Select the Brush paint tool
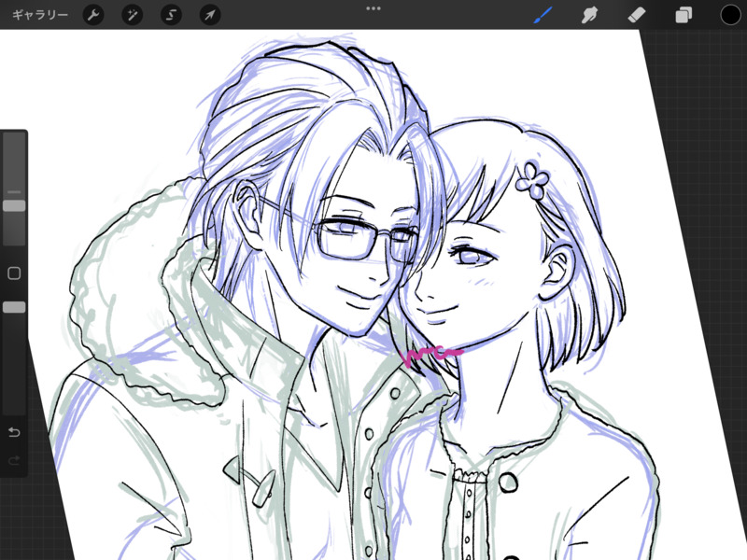The width and height of the screenshot is (747, 560). coord(543,15)
